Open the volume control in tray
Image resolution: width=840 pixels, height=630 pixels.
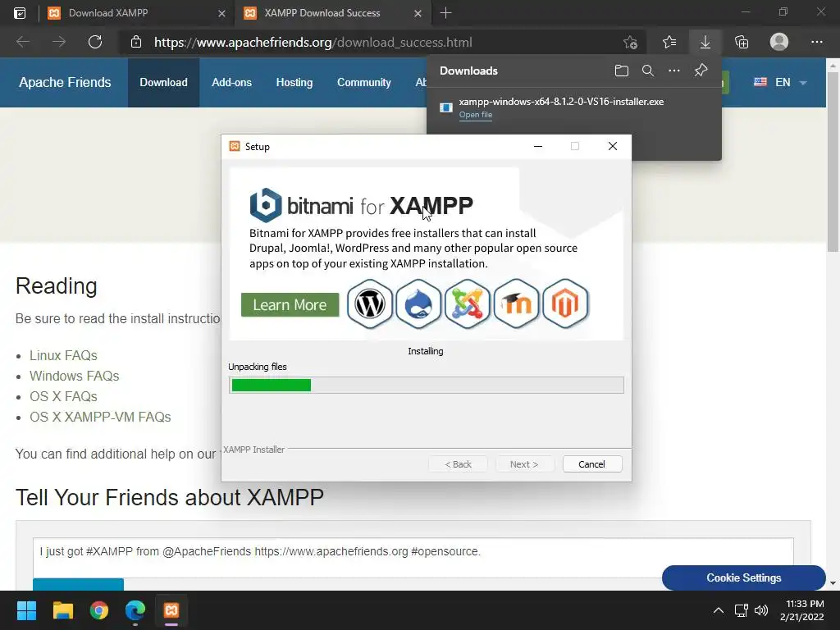coord(761,610)
